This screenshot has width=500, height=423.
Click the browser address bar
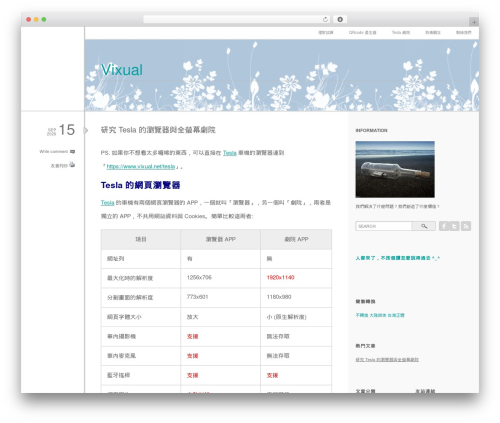[x=236, y=20]
